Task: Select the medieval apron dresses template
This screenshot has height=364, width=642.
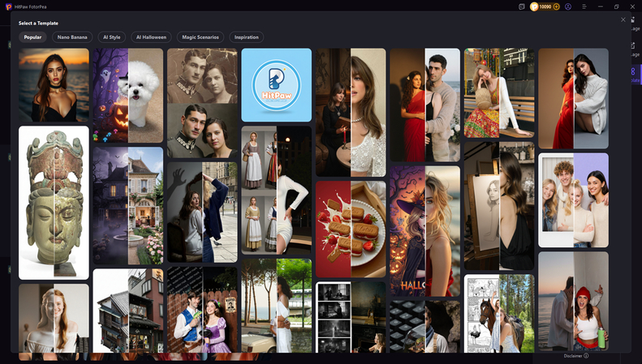Action: point(277,191)
